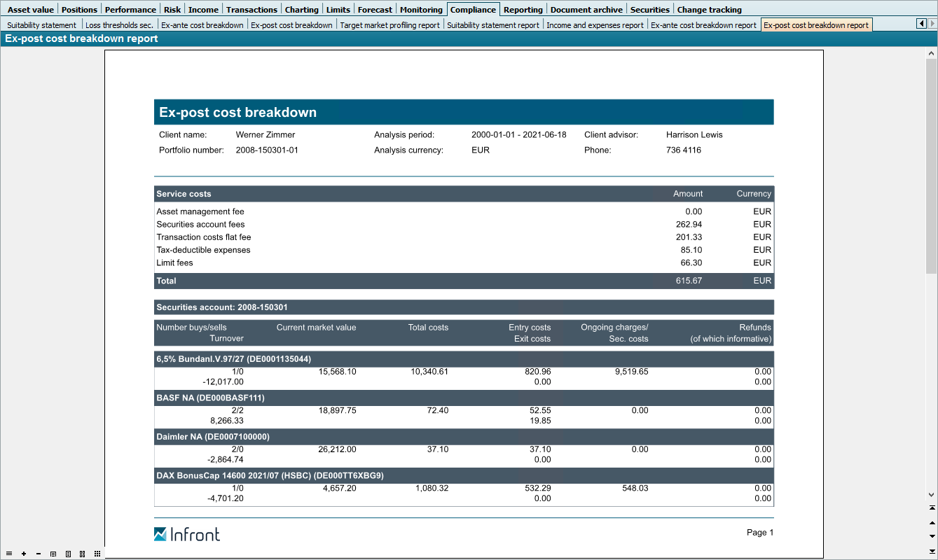Jump to the last page arrow icon

coord(932,551)
